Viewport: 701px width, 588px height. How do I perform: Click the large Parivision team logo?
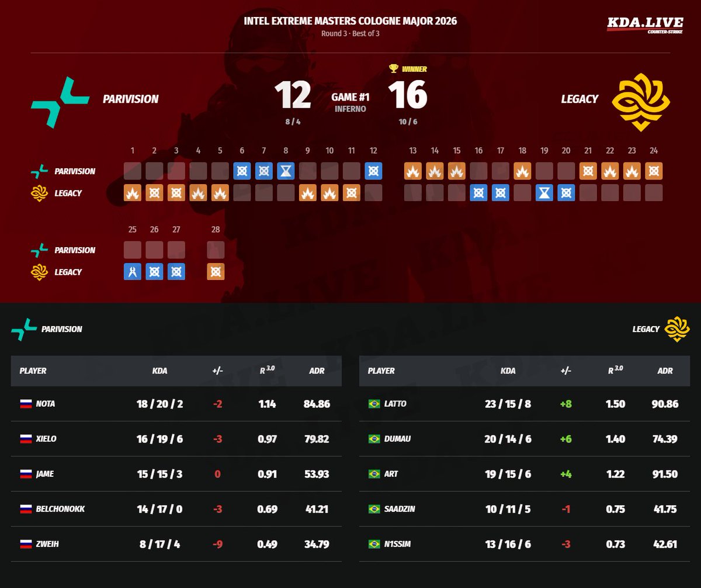(60, 102)
